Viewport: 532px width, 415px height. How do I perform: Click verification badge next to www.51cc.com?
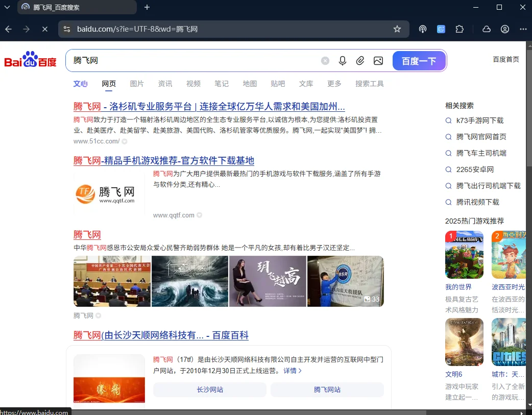coord(125,141)
